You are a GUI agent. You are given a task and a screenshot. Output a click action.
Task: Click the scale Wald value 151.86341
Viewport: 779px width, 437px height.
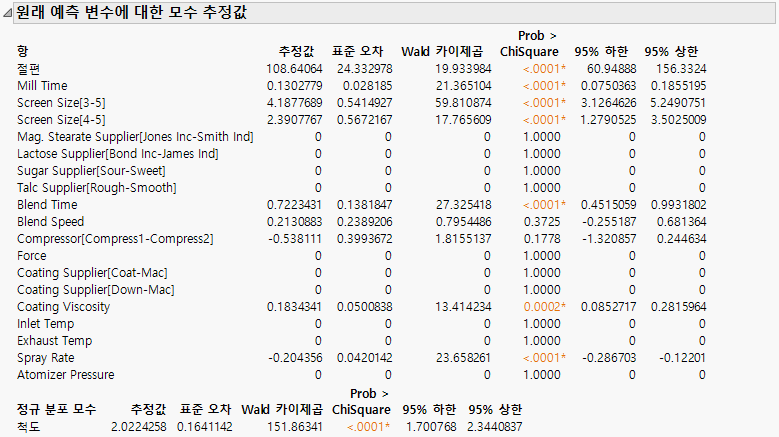click(295, 427)
